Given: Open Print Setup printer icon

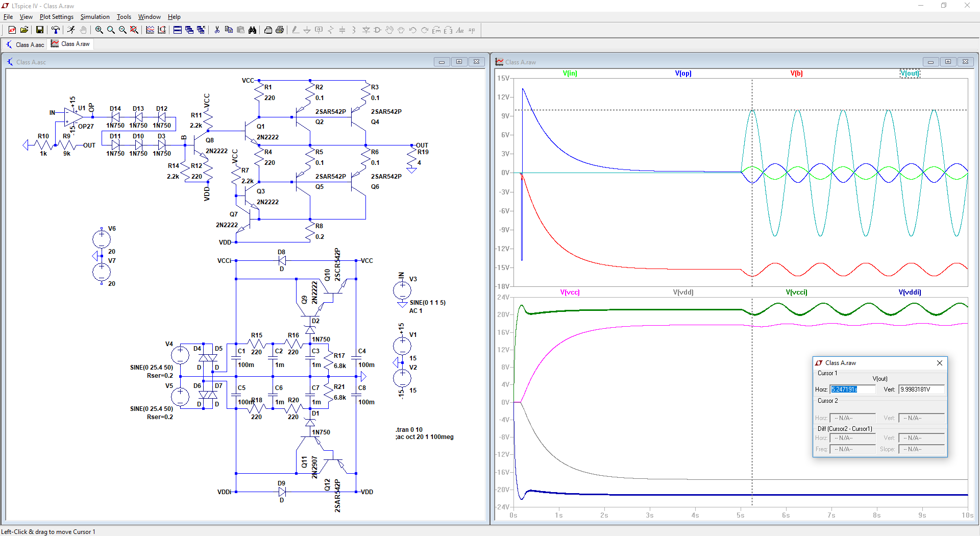Looking at the screenshot, I should [268, 30].
